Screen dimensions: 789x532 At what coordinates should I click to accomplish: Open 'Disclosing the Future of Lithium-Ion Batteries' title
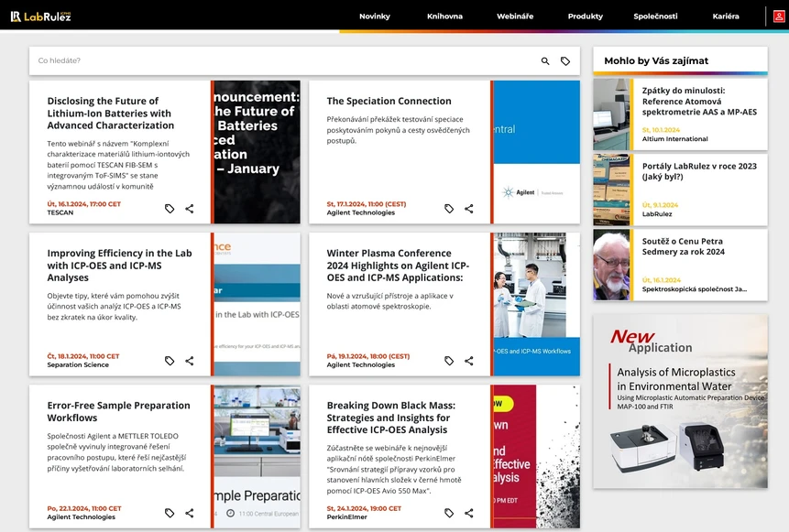click(x=111, y=114)
